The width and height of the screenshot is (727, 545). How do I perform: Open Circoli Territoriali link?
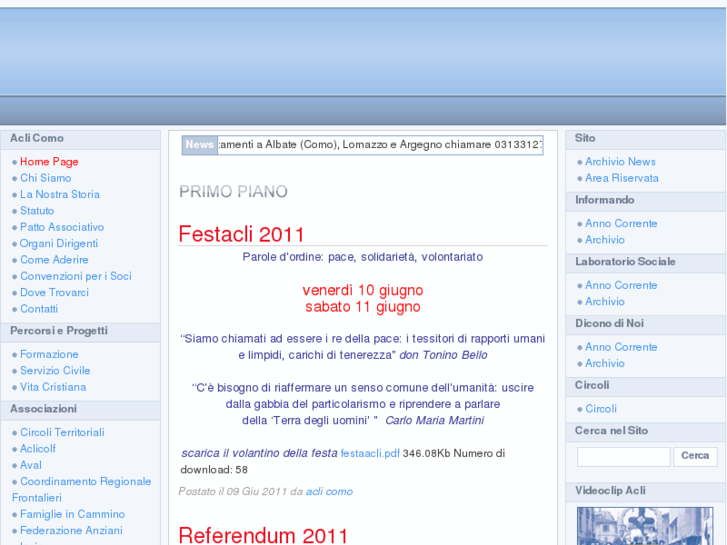click(x=62, y=432)
